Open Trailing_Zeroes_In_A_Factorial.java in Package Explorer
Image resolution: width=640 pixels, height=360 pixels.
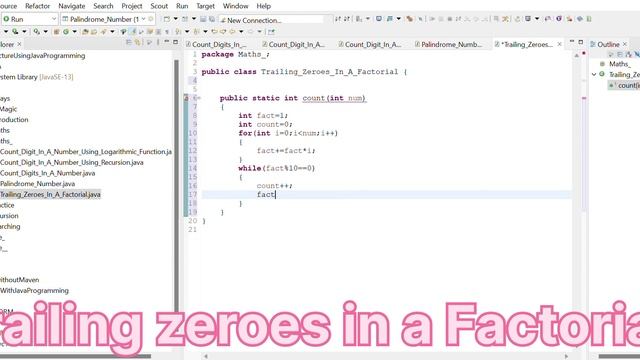(50, 195)
